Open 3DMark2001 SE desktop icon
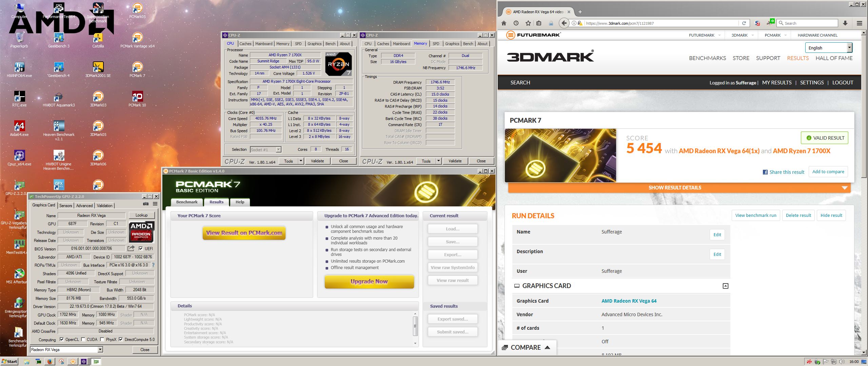Screen dimensions: 868x366 (98, 69)
